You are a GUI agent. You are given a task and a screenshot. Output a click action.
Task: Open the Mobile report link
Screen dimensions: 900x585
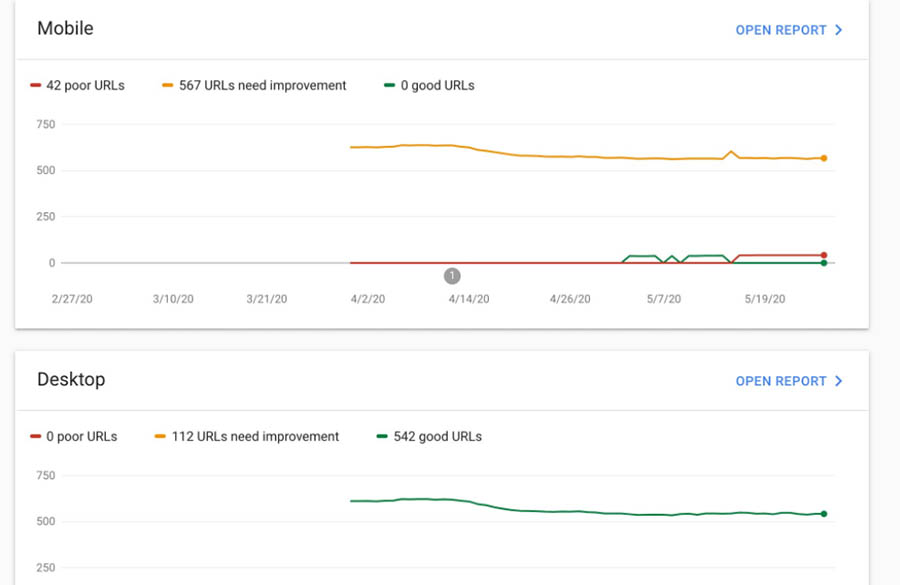tap(780, 30)
